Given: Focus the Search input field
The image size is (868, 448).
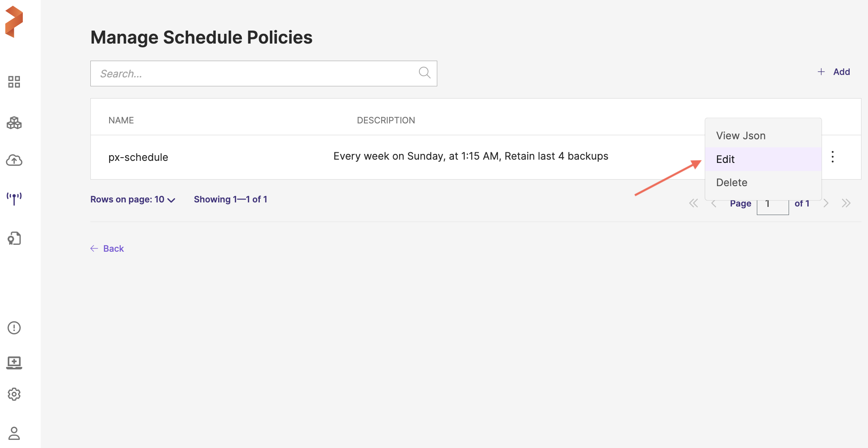Looking at the screenshot, I should tap(252, 74).
